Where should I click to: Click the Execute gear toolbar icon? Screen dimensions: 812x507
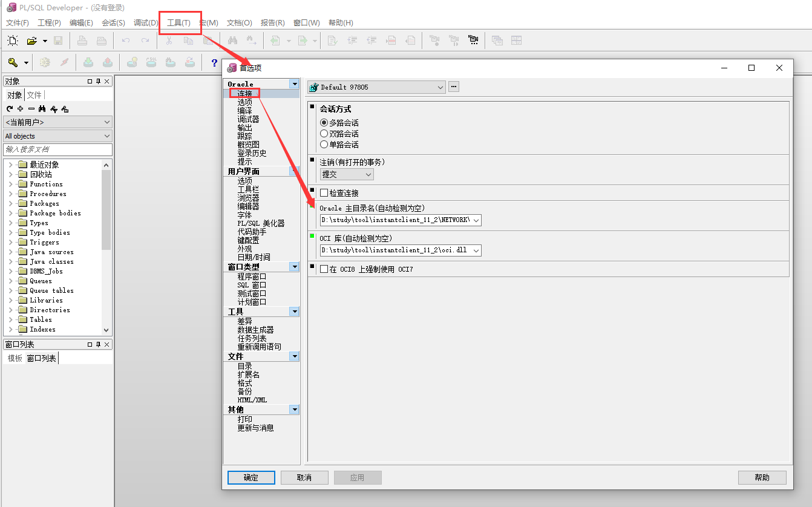[x=45, y=62]
